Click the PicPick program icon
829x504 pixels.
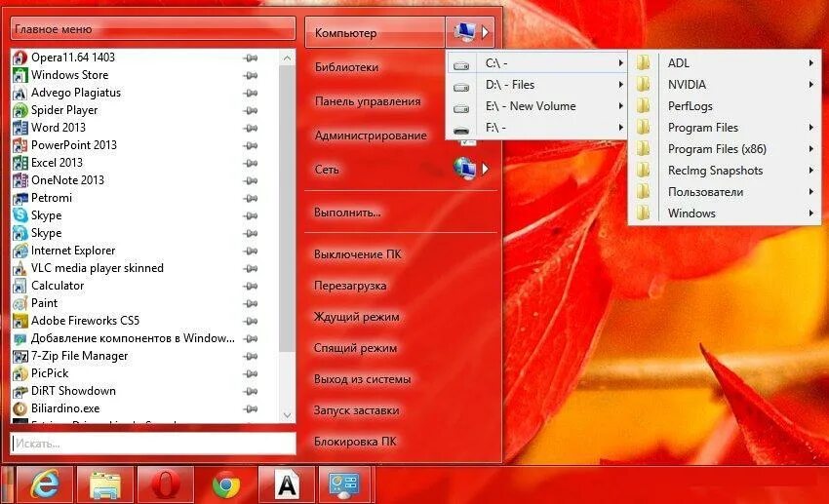pos(20,373)
